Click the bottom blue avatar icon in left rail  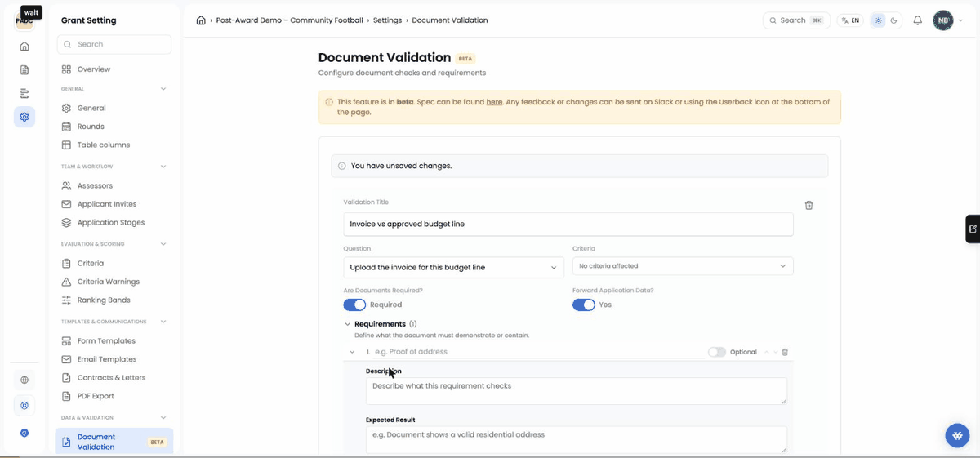tap(24, 433)
